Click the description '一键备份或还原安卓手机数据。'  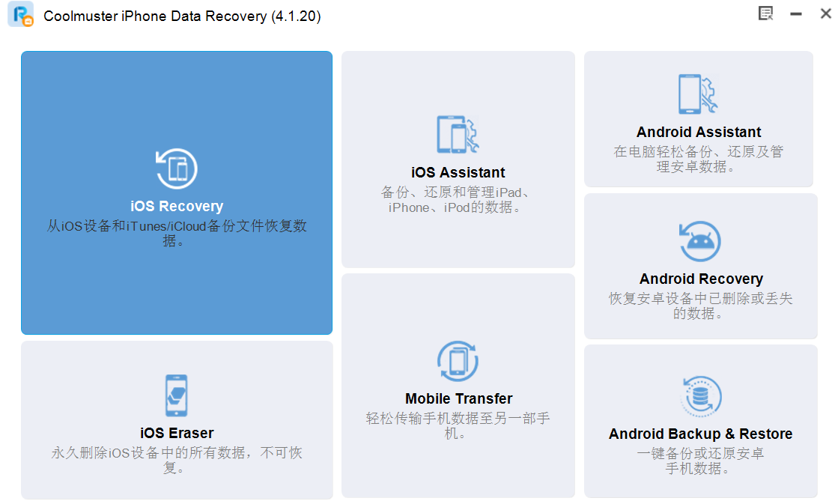click(700, 461)
